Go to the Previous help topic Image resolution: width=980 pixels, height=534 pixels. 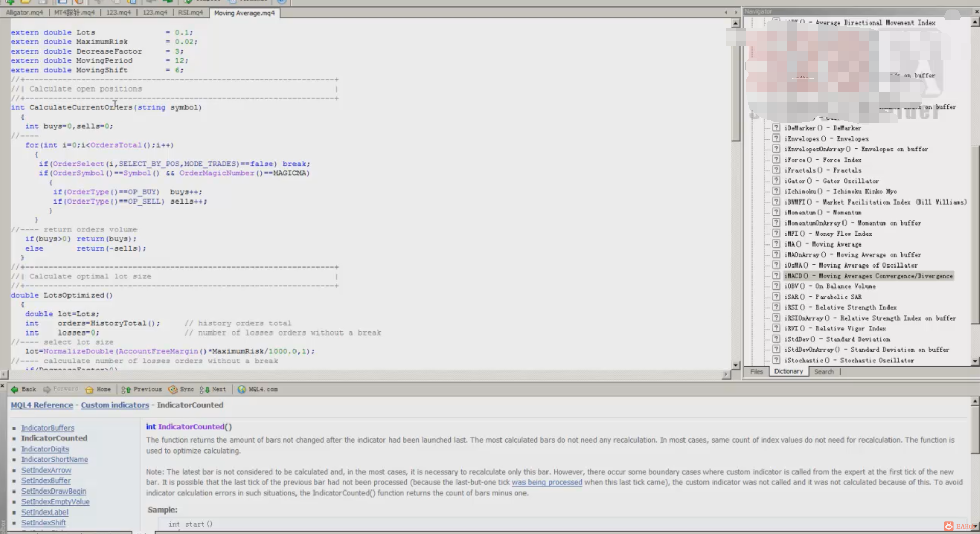pos(142,389)
